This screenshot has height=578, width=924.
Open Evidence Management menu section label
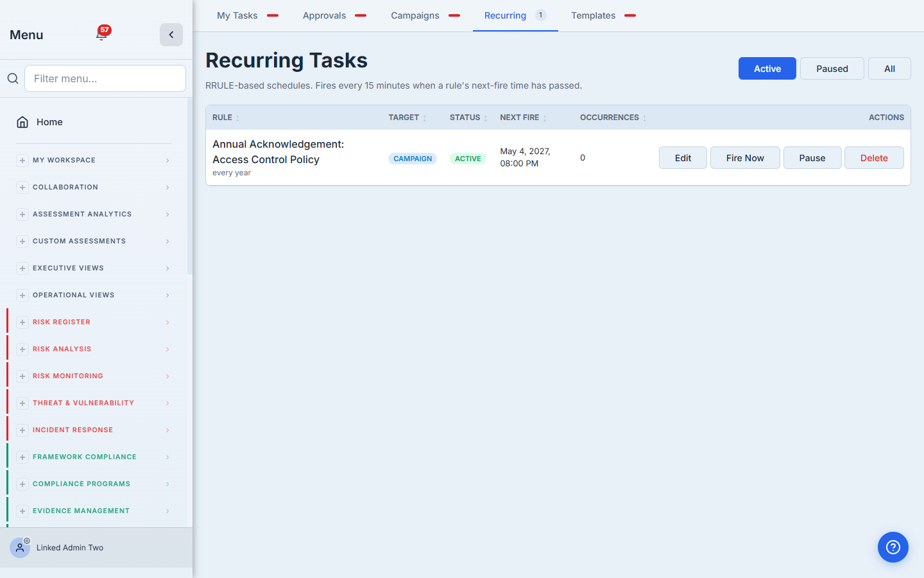[x=81, y=511]
